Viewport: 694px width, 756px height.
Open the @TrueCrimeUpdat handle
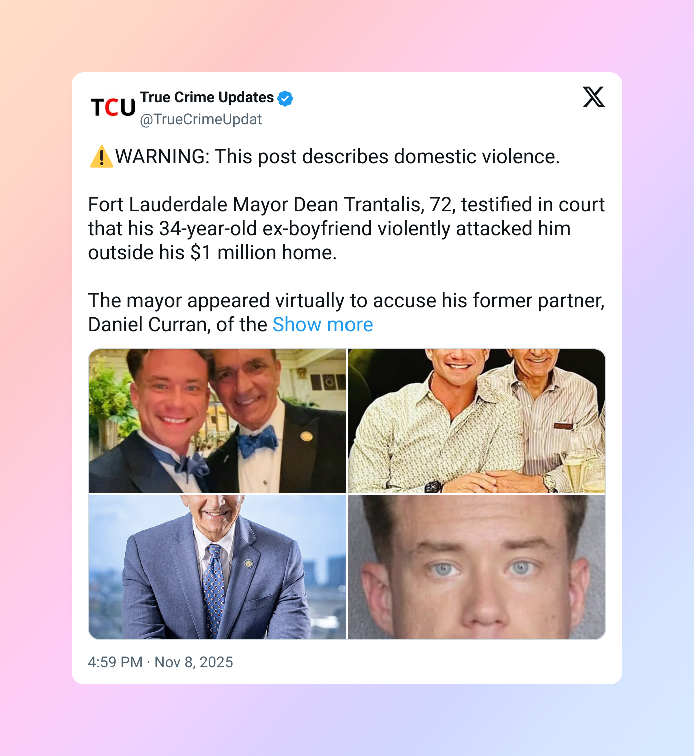[201, 119]
